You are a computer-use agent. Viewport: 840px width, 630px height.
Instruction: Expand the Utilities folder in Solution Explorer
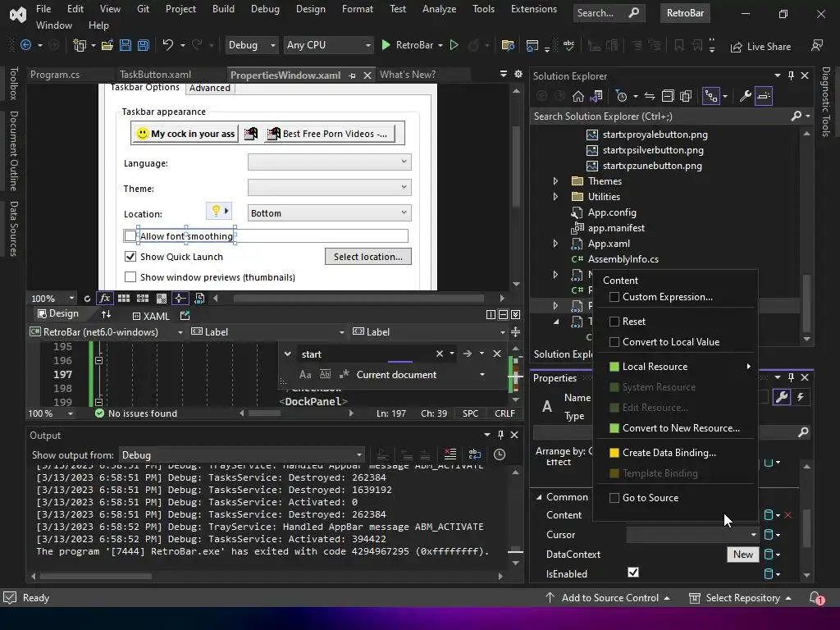pos(555,197)
